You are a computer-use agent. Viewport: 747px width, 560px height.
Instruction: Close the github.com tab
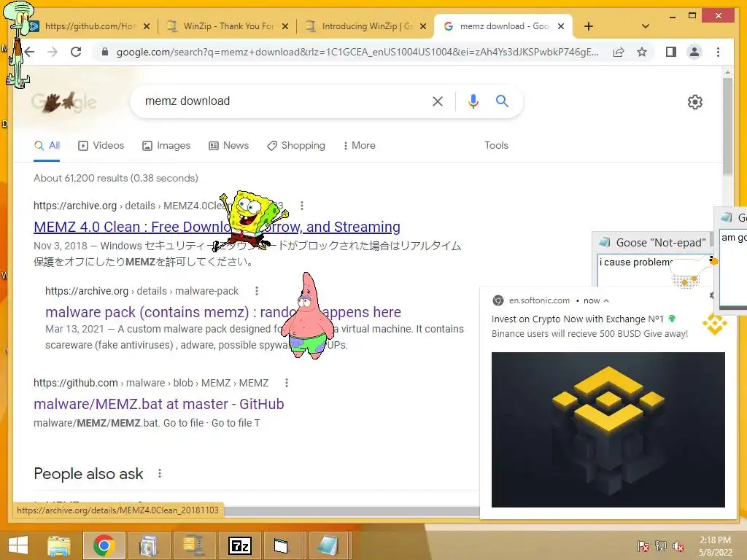pos(147,26)
